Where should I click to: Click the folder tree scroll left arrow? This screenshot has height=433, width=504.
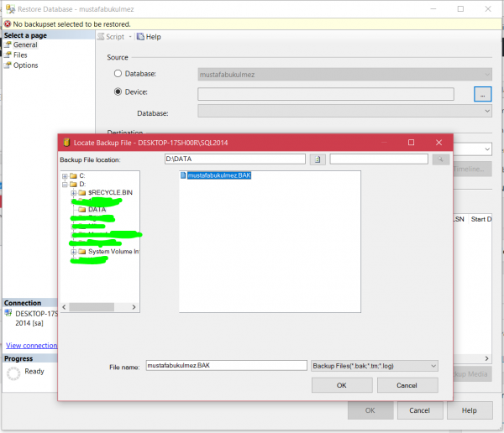(64, 307)
